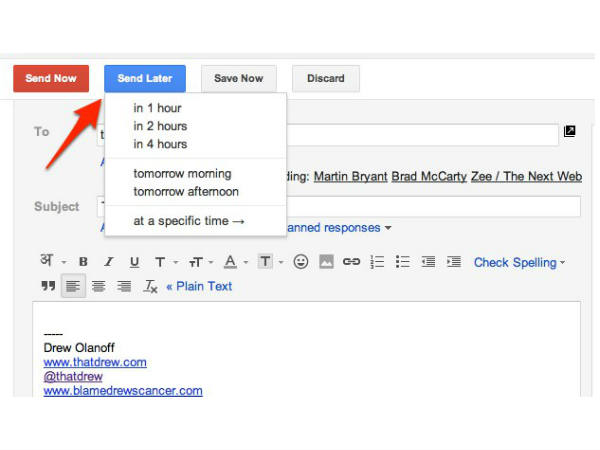Toggle underline formatting

pos(134,262)
